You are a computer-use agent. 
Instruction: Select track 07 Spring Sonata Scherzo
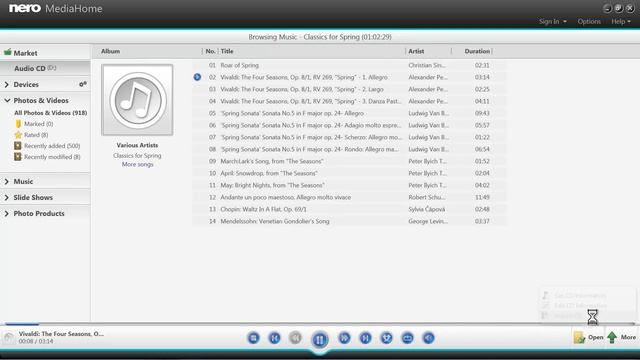click(x=349, y=137)
